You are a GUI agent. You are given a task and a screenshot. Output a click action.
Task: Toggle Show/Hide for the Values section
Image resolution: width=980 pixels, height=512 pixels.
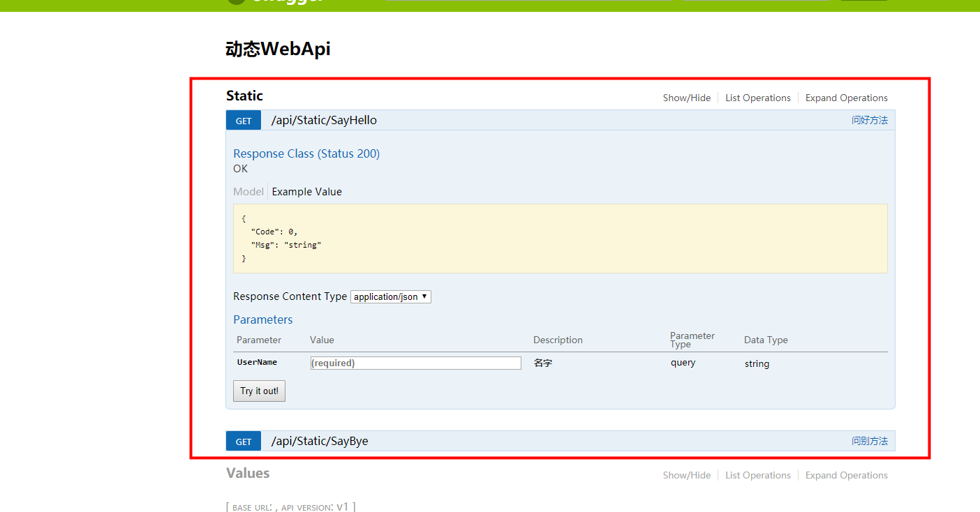pyautogui.click(x=686, y=475)
